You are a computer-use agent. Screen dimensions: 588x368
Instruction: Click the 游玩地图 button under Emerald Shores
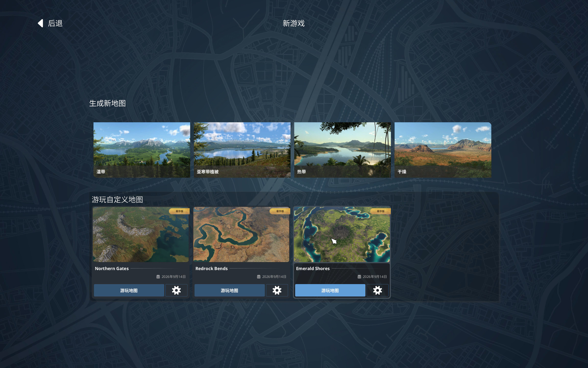click(330, 290)
